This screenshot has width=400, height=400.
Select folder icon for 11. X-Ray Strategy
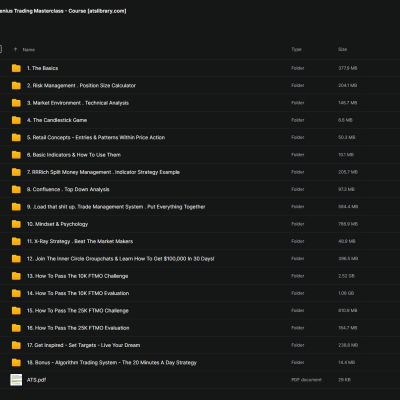point(16,241)
